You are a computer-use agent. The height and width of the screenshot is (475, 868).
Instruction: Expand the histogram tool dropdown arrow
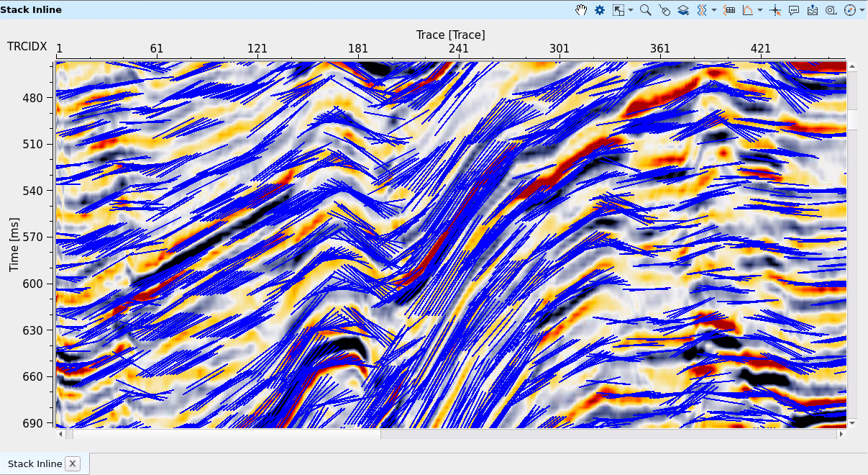759,10
